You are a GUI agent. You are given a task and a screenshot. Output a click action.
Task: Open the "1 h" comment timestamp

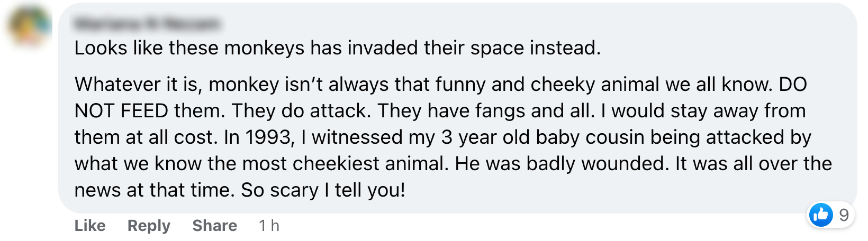point(269,226)
